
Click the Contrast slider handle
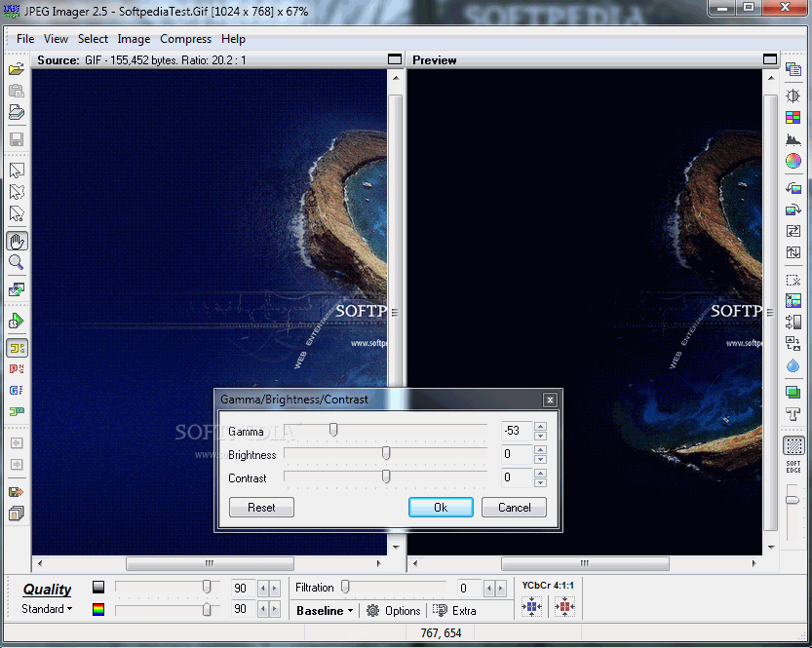pyautogui.click(x=386, y=476)
